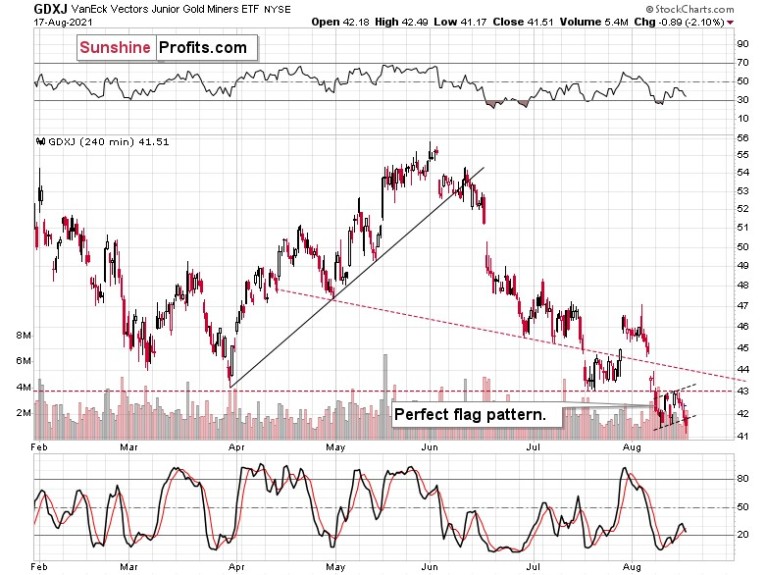Screen dimensions: 765x575
Task: Click the 80 level on stochastic scale
Action: (743, 478)
